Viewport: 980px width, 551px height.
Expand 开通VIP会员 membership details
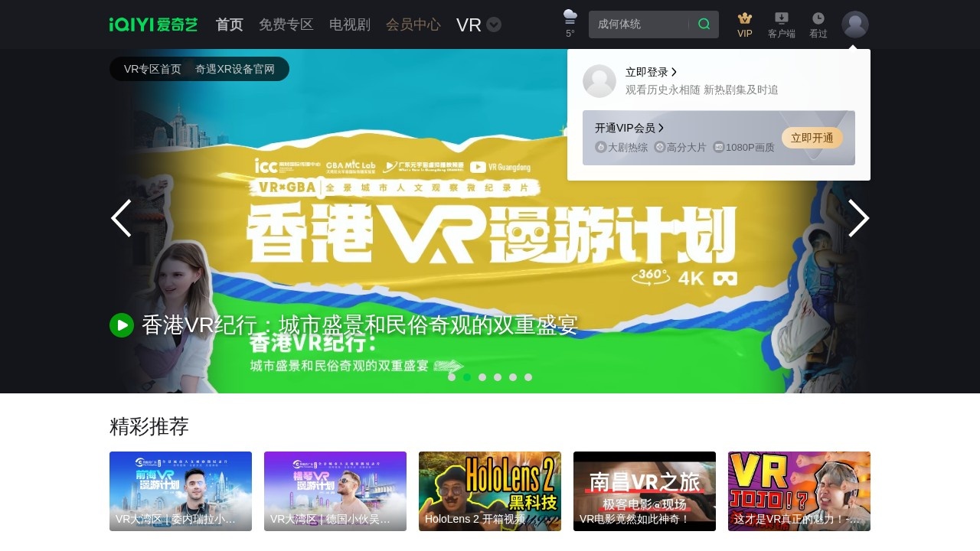click(629, 128)
